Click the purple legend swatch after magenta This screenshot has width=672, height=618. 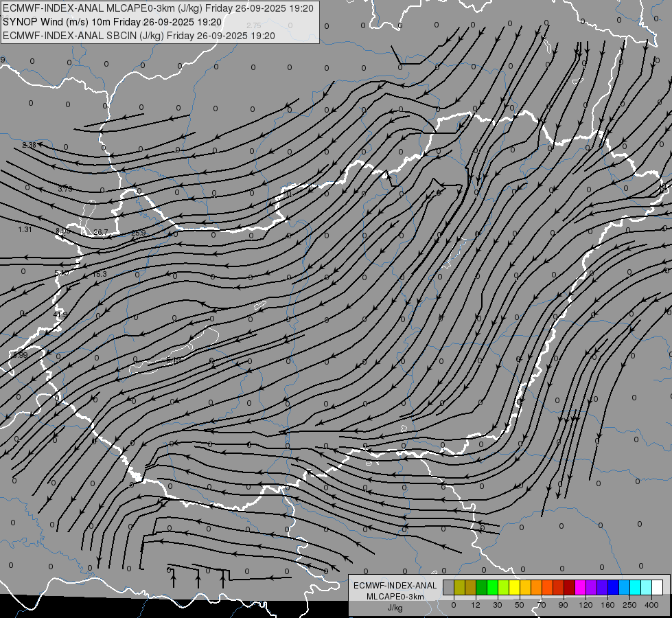[591, 587]
